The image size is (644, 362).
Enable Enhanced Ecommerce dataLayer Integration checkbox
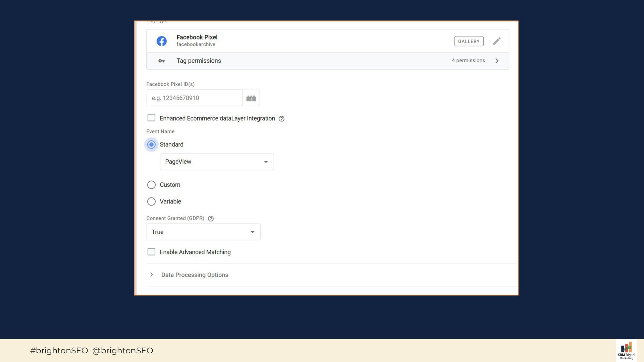tap(151, 118)
